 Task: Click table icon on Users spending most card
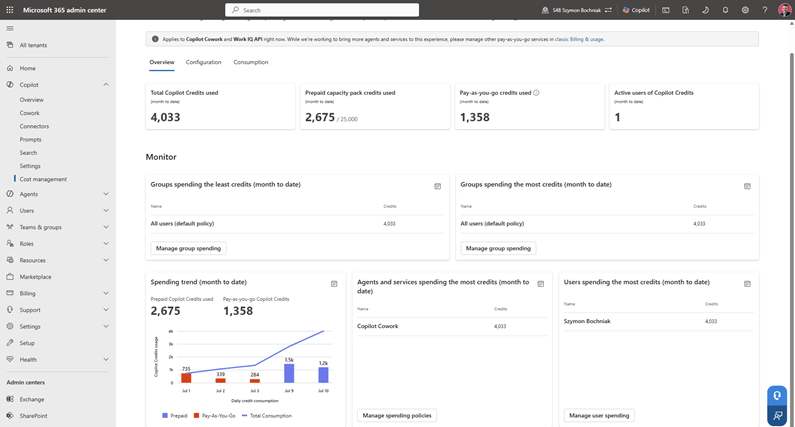click(747, 284)
